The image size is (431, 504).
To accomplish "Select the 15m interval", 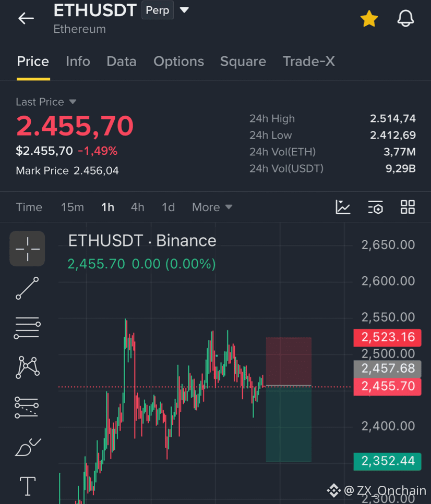I will click(73, 207).
